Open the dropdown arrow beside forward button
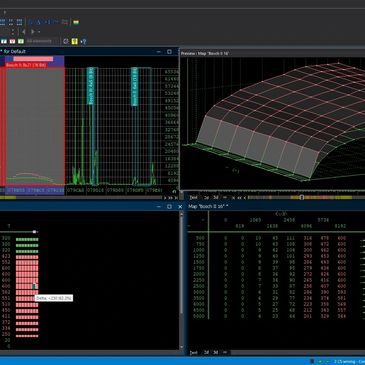Image resolution: width=365 pixels, height=365 pixels. (39, 32)
